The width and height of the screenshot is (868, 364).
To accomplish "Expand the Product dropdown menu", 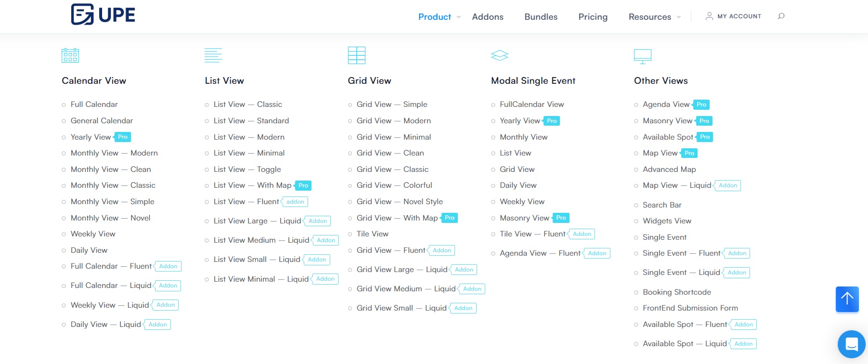I will [x=439, y=17].
